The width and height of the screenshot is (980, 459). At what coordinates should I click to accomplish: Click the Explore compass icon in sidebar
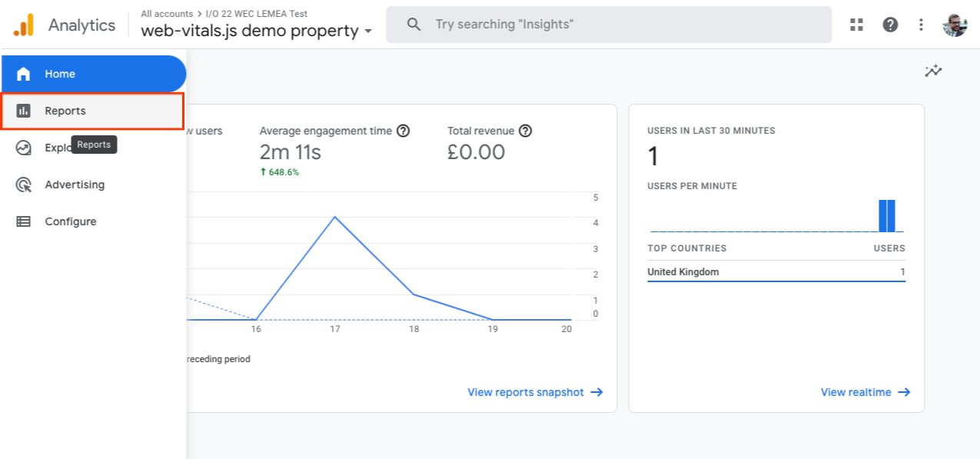tap(24, 148)
